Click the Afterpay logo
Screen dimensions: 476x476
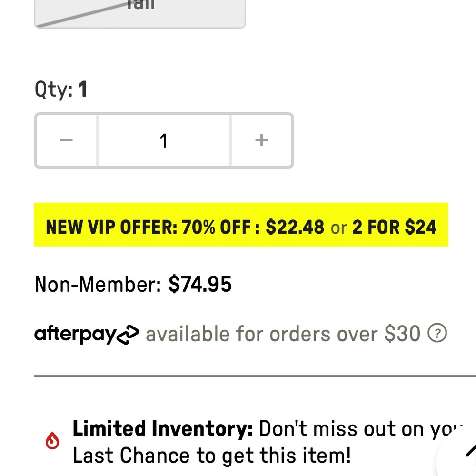coord(87,334)
